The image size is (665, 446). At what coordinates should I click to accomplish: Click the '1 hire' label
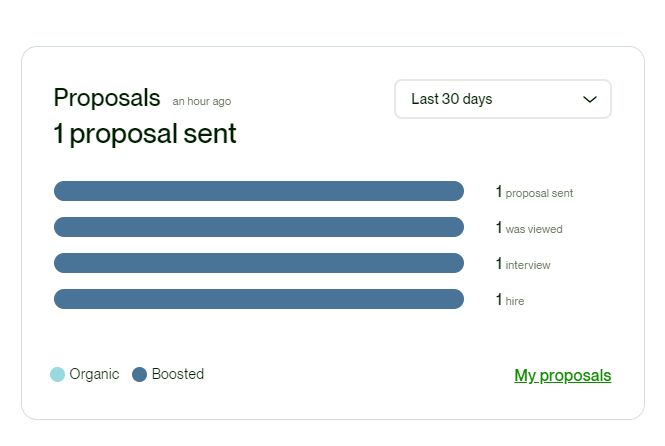(510, 300)
